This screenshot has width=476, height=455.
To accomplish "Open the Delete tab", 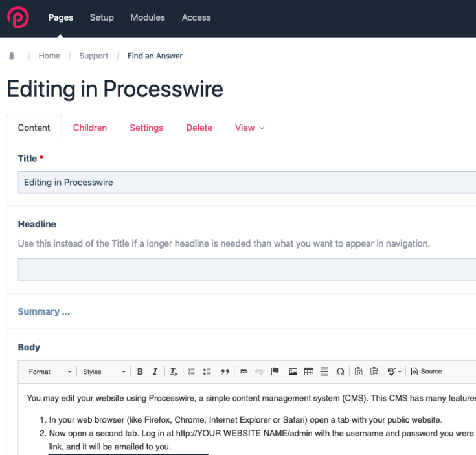I will point(199,128).
